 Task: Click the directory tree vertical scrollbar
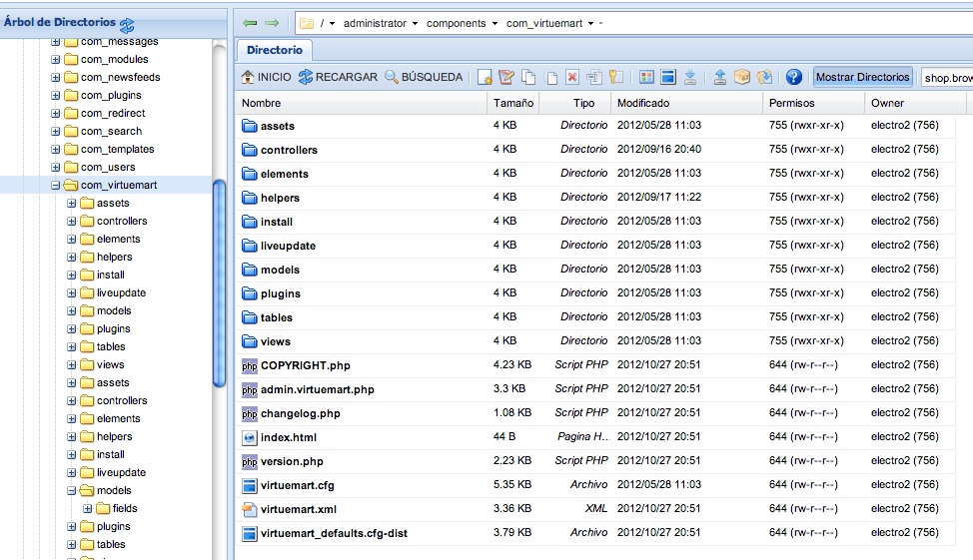(219, 282)
